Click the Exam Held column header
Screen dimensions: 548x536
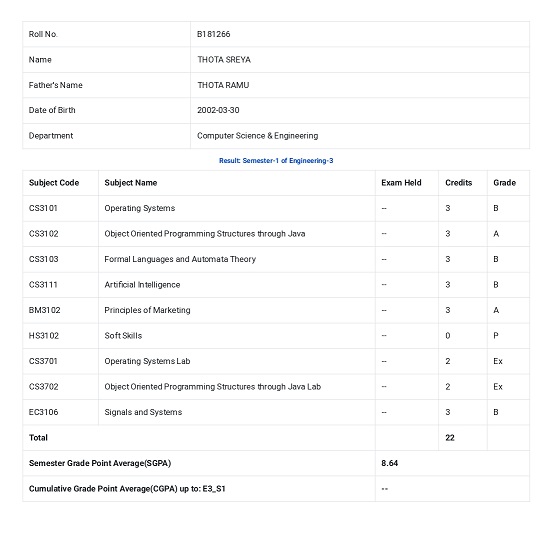pyautogui.click(x=401, y=183)
